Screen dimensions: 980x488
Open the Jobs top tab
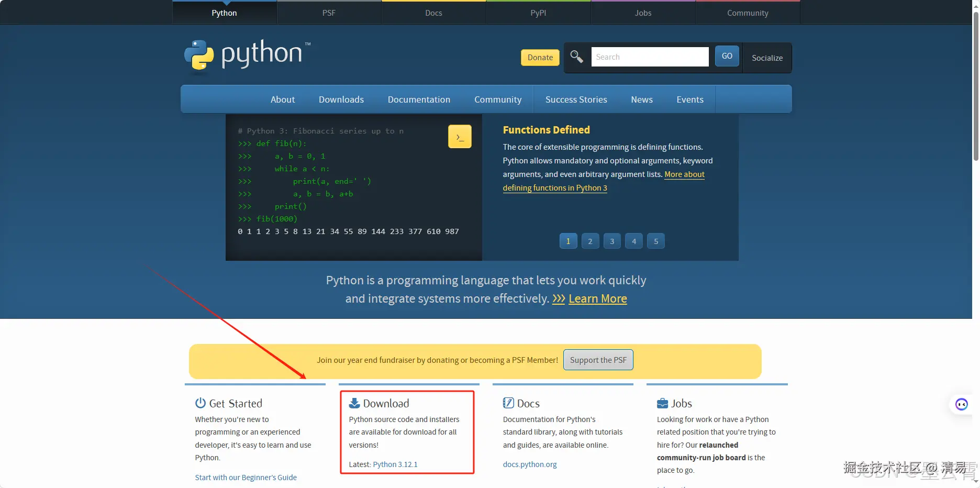(643, 13)
